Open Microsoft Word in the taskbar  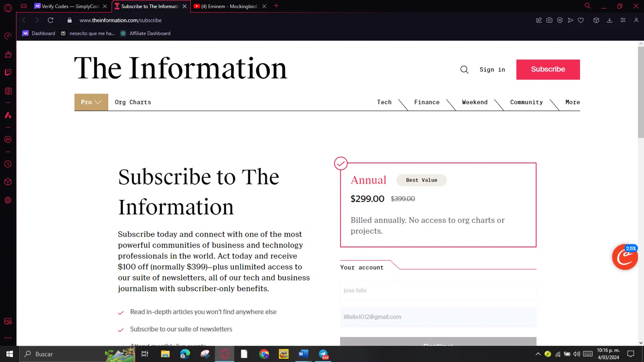pyautogui.click(x=304, y=354)
